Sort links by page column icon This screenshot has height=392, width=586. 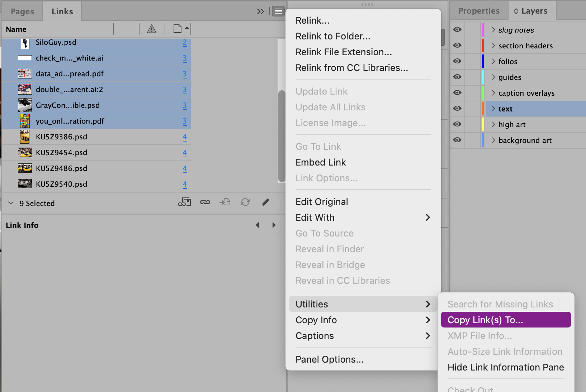tap(178, 29)
